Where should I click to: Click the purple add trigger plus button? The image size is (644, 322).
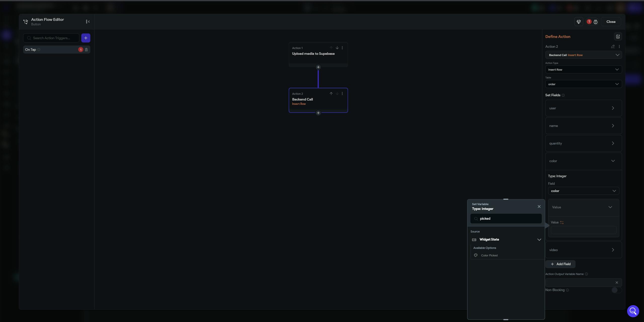click(86, 38)
